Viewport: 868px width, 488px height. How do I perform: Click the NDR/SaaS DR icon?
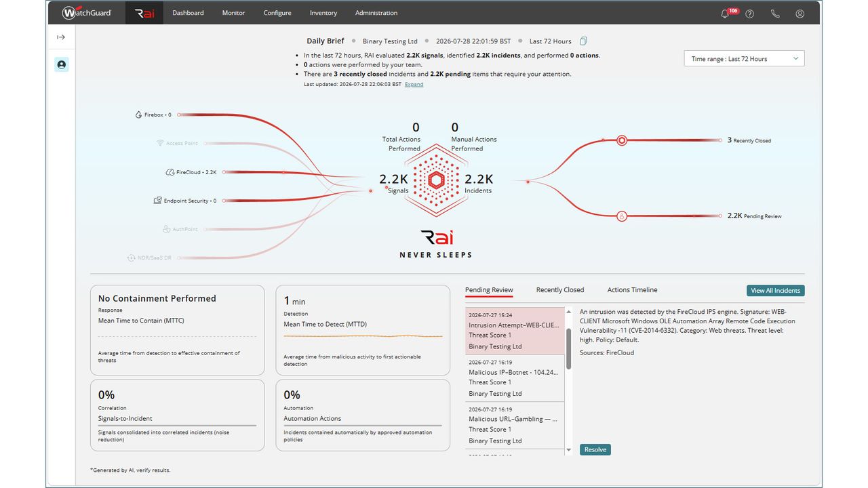click(x=132, y=258)
